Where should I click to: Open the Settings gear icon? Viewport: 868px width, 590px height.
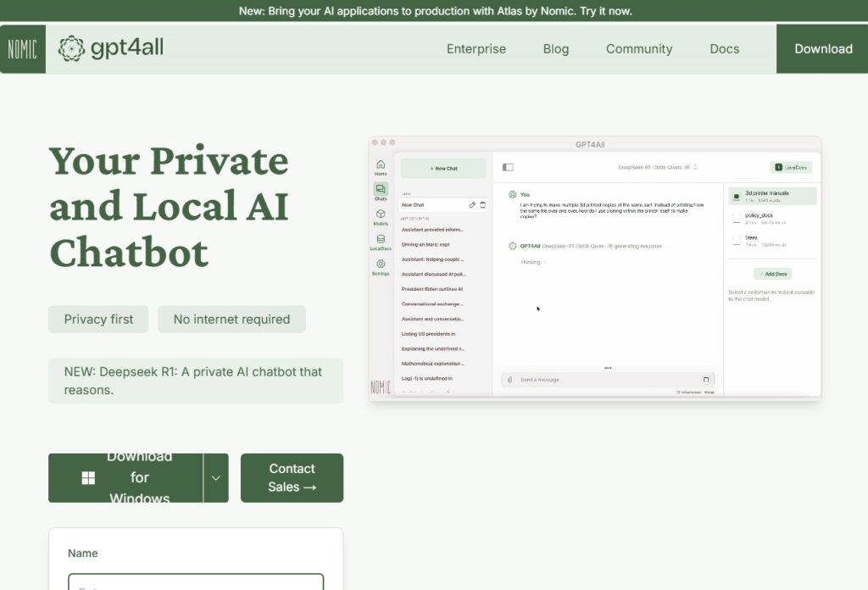coord(381,265)
